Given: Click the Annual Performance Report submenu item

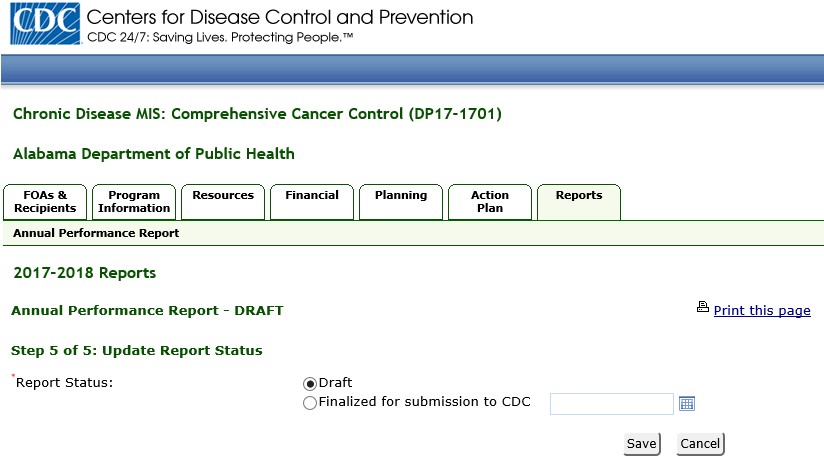Looking at the screenshot, I should (96, 233).
